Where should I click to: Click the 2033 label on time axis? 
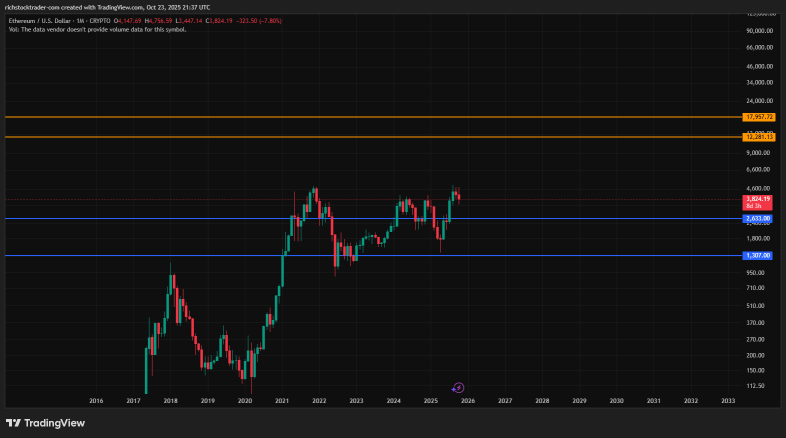click(x=727, y=401)
